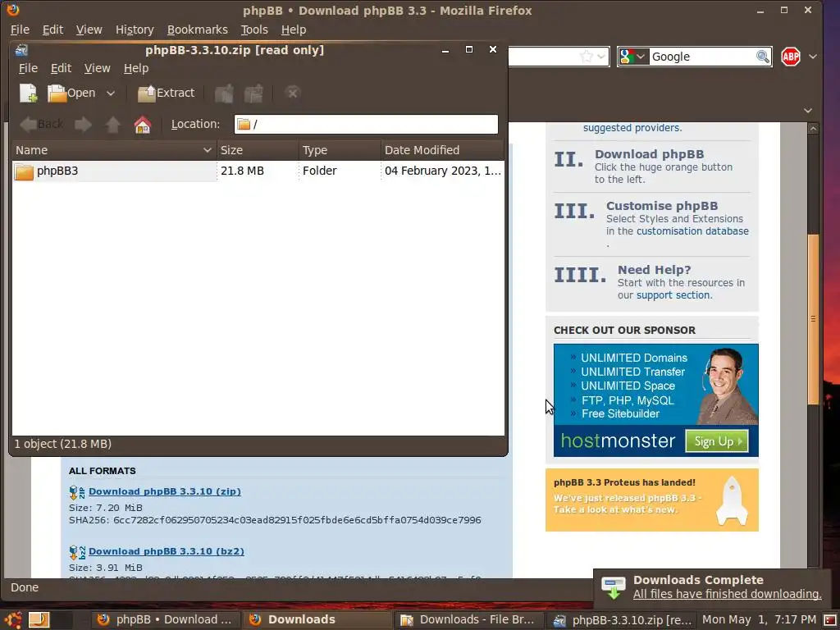840x630 pixels.
Task: Click the forward arrow navigation icon
Action: click(83, 125)
